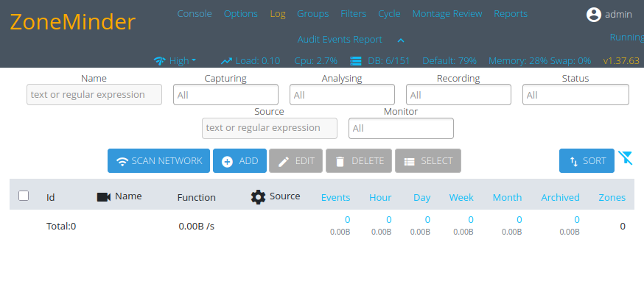Toggle the select all monitors checkbox
Viewport: 644px width, 281px height.
click(x=24, y=196)
